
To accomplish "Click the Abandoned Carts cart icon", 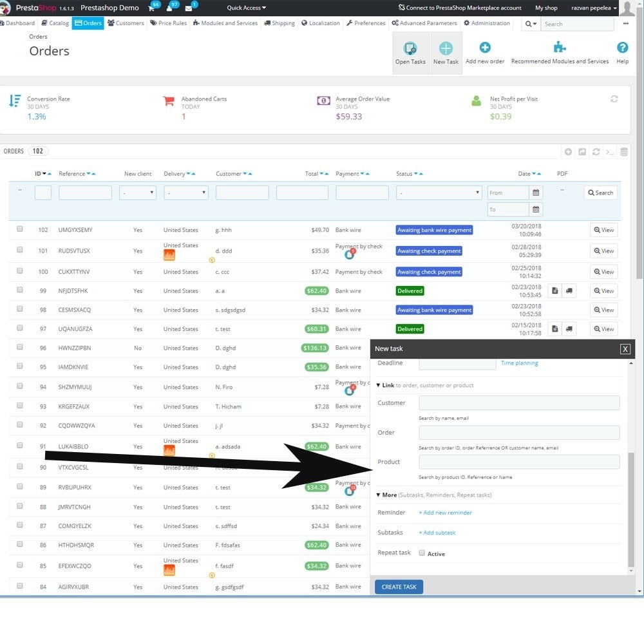I will (169, 101).
